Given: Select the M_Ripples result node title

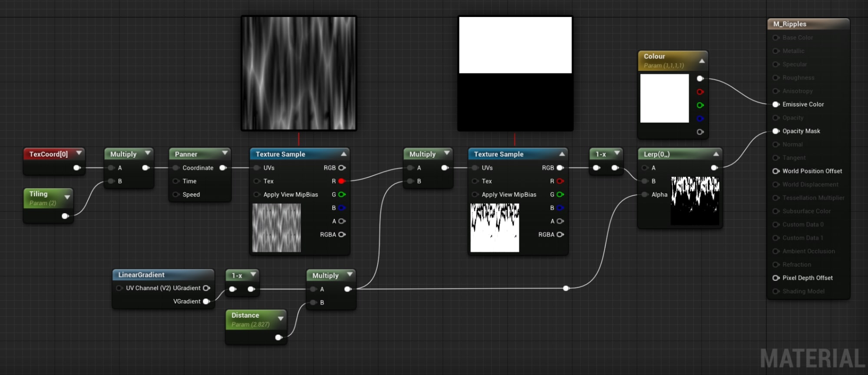Looking at the screenshot, I should (x=790, y=24).
